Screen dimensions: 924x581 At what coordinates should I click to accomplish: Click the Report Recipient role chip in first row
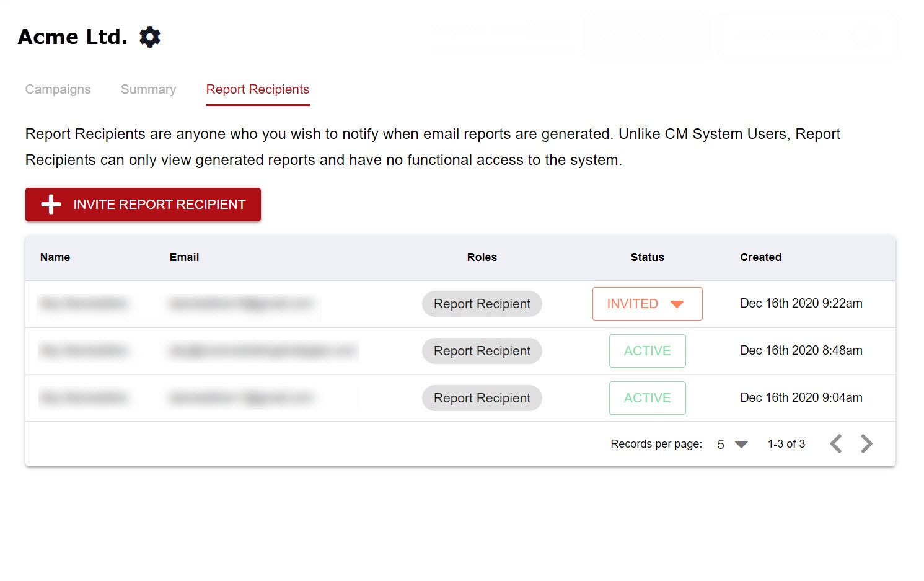[x=482, y=304]
